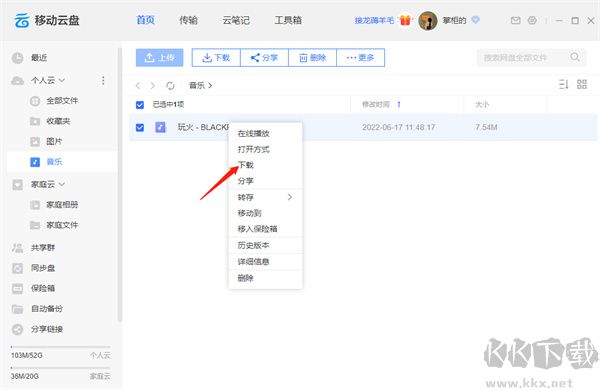Choose 移动到 from context menu
Screen dimensions: 600x390
(x=265, y=213)
